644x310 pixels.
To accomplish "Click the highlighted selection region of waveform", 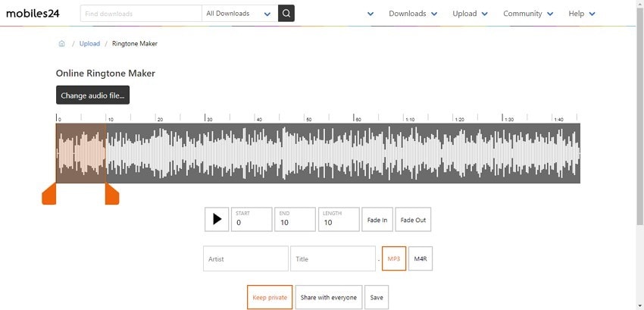I will point(81,153).
